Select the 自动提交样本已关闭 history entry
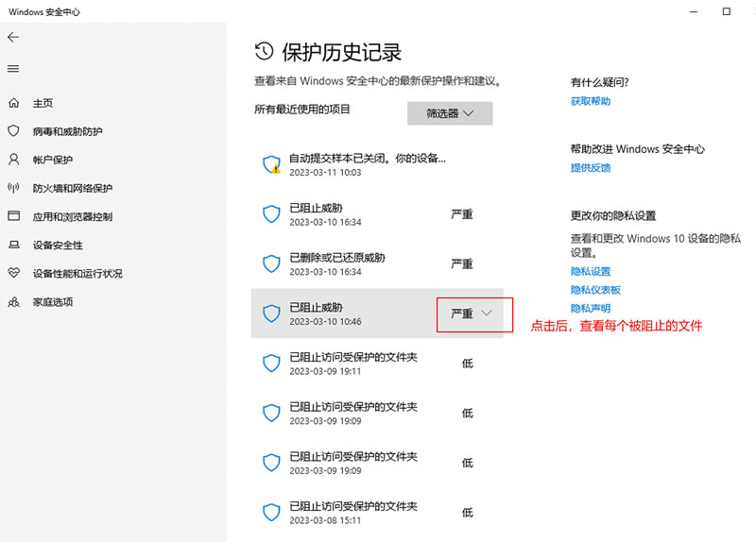Viewport: 756px width, 542px height. tap(377, 164)
